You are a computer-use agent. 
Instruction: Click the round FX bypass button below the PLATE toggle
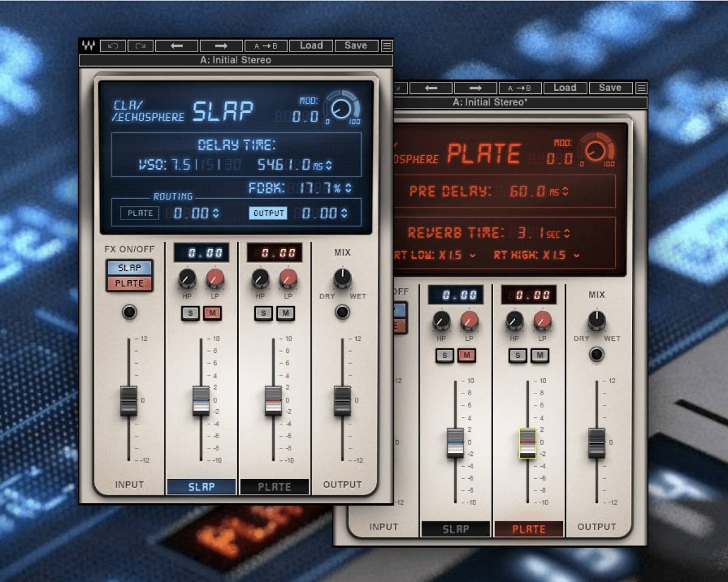click(129, 313)
